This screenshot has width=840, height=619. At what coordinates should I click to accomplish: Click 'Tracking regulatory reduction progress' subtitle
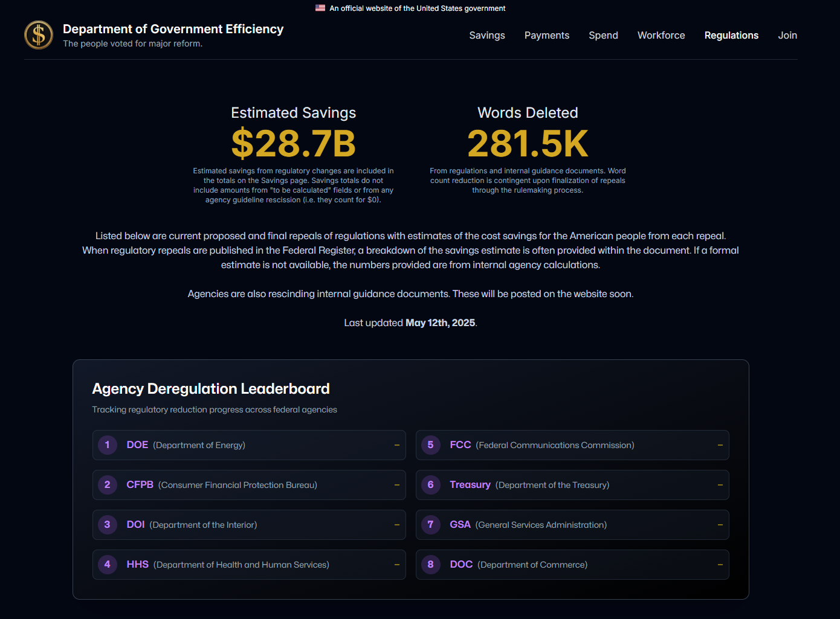[215, 409]
